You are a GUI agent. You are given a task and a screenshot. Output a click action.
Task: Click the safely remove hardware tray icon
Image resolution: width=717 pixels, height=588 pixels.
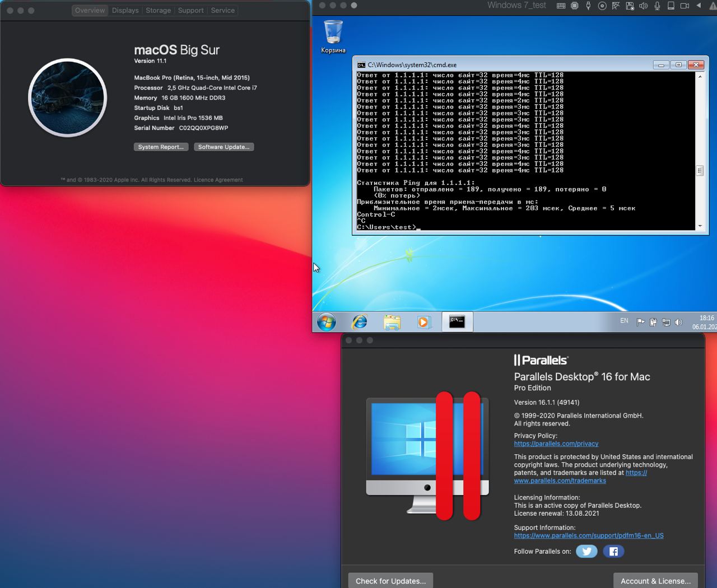click(x=653, y=322)
